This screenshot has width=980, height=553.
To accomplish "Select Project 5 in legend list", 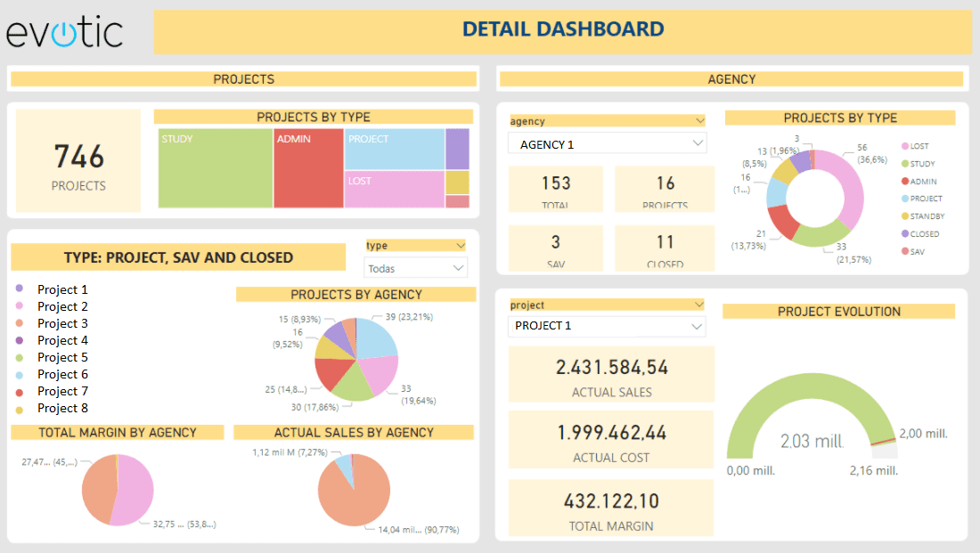I will coord(62,357).
